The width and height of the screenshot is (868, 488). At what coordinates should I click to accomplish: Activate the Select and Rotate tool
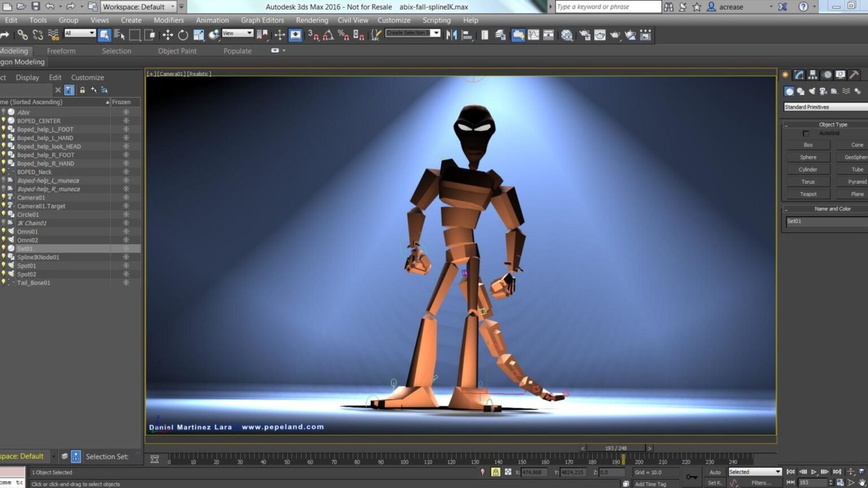coord(183,35)
